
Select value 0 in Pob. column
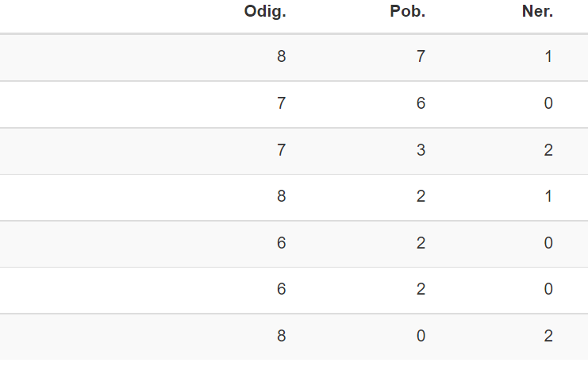pyautogui.click(x=421, y=336)
